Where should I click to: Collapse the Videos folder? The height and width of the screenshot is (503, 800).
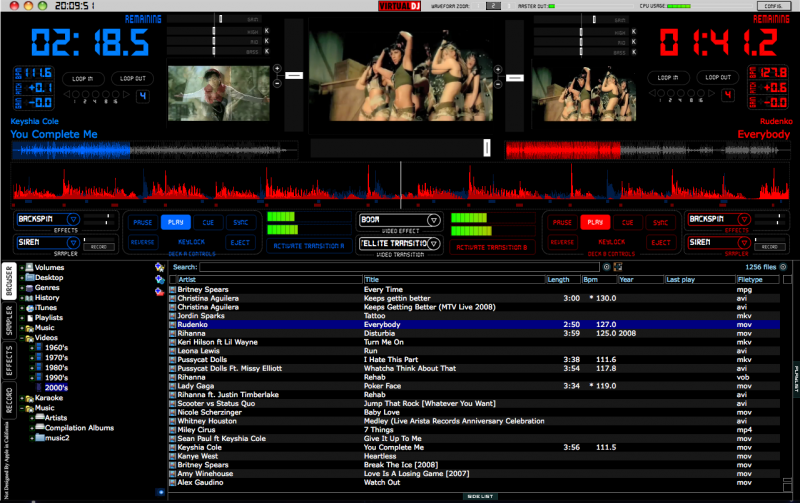click(x=22, y=338)
